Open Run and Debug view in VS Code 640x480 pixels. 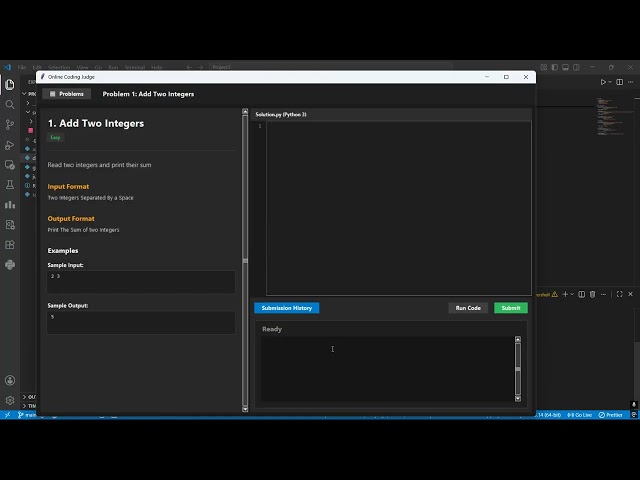coord(10,145)
